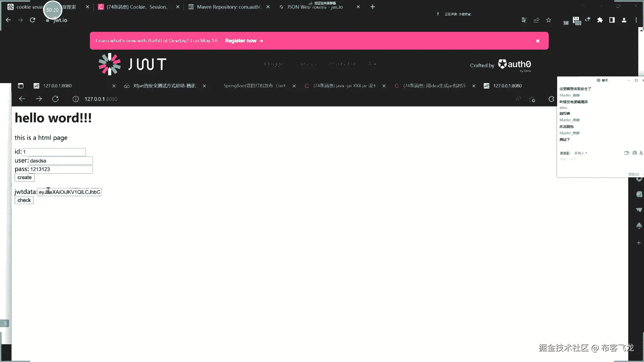Open the Chrome three-dot menu
This screenshot has width=644, height=362.
click(x=636, y=20)
